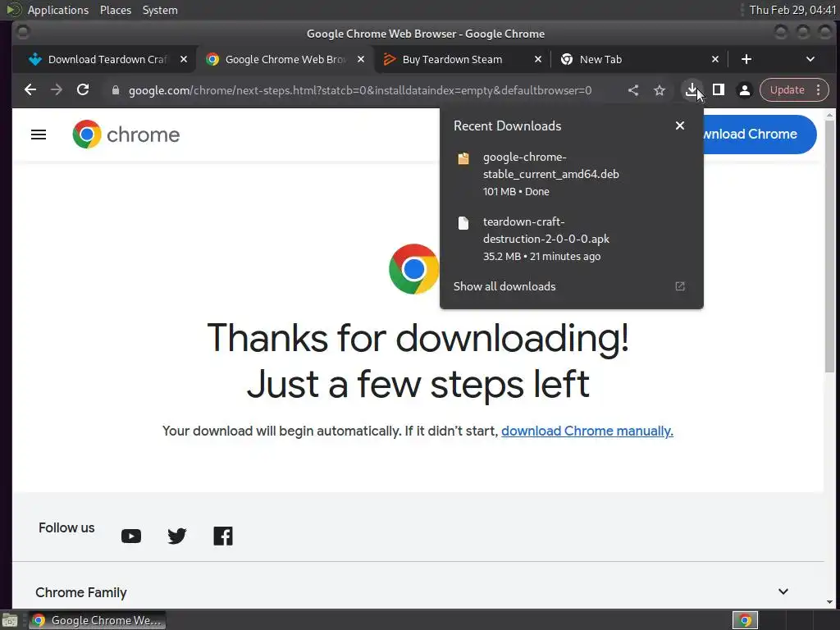Click the .apk file icon in downloads
Image resolution: width=840 pixels, height=630 pixels.
[463, 223]
